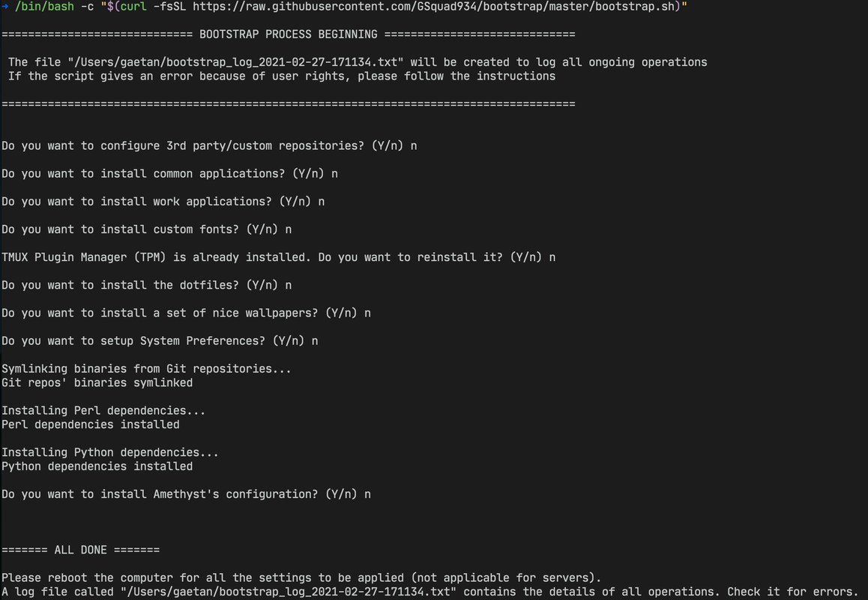Click the TMUX Plugin Manager reinstall prompt
Image resolution: width=868 pixels, height=600 pixels.
(278, 257)
